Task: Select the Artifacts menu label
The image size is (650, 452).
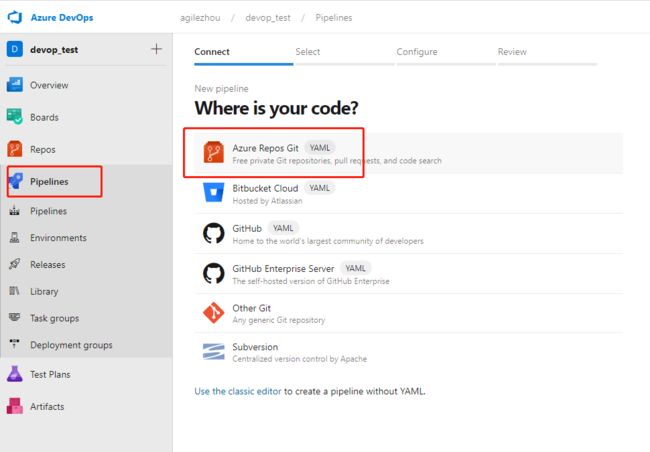Action: point(47,406)
